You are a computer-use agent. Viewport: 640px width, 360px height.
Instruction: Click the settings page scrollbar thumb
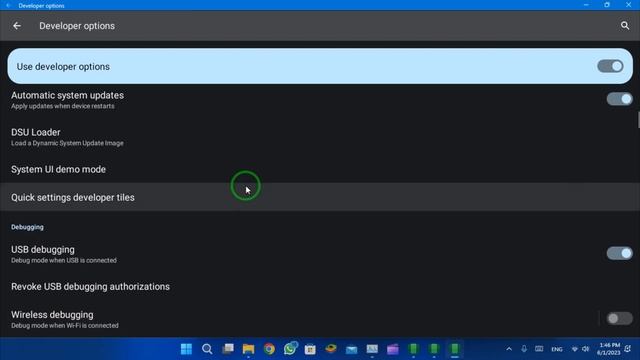tap(638, 120)
